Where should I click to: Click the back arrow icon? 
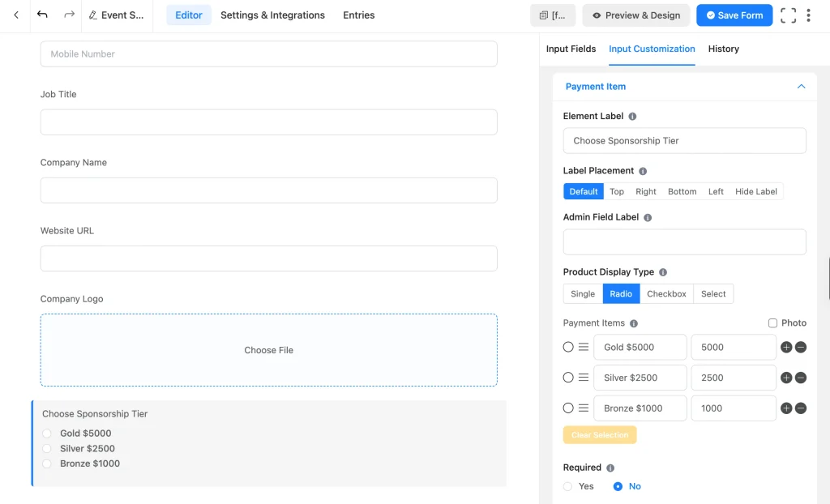pyautogui.click(x=16, y=15)
